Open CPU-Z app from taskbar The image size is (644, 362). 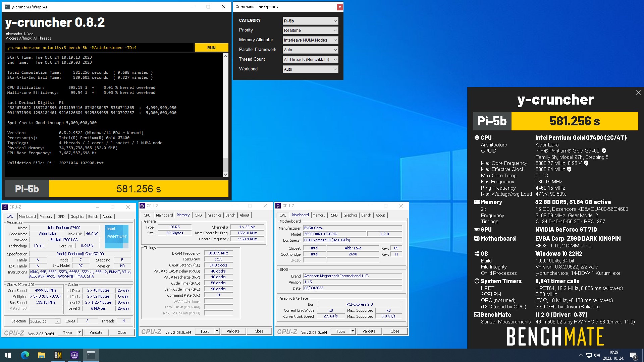pos(74,355)
